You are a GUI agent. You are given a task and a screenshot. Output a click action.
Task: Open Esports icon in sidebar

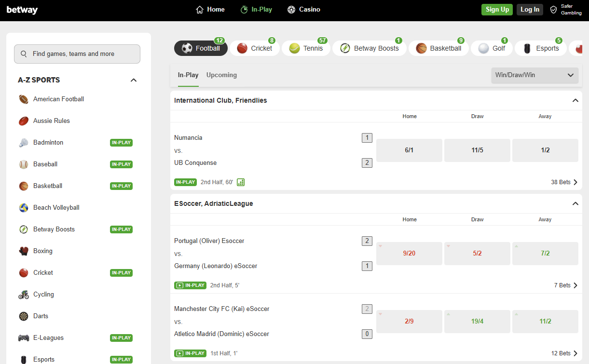[24, 360]
